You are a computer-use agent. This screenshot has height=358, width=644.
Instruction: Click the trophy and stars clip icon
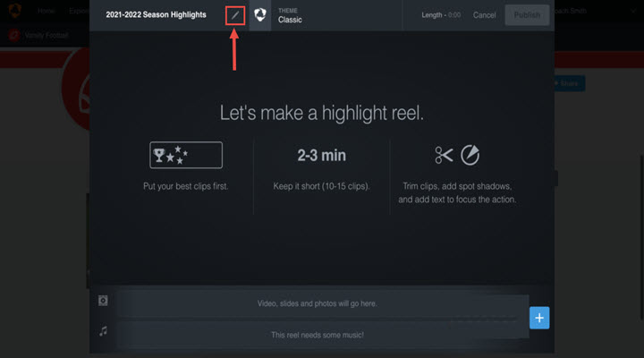(186, 155)
